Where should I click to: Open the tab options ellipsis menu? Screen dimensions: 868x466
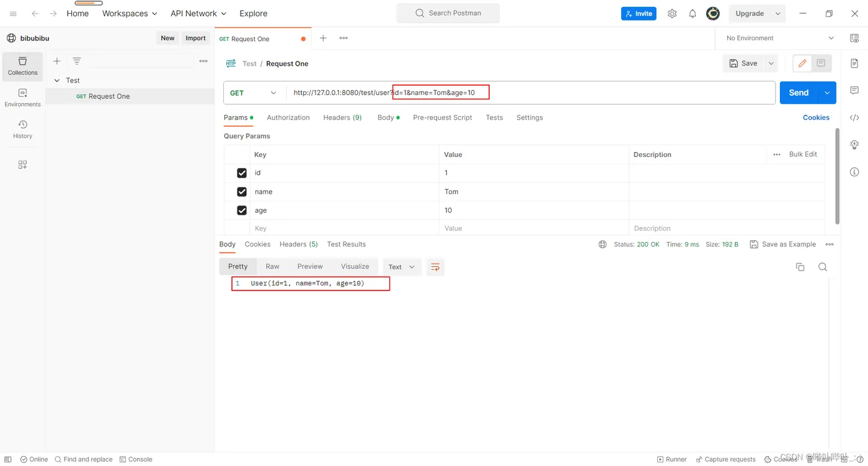(343, 38)
